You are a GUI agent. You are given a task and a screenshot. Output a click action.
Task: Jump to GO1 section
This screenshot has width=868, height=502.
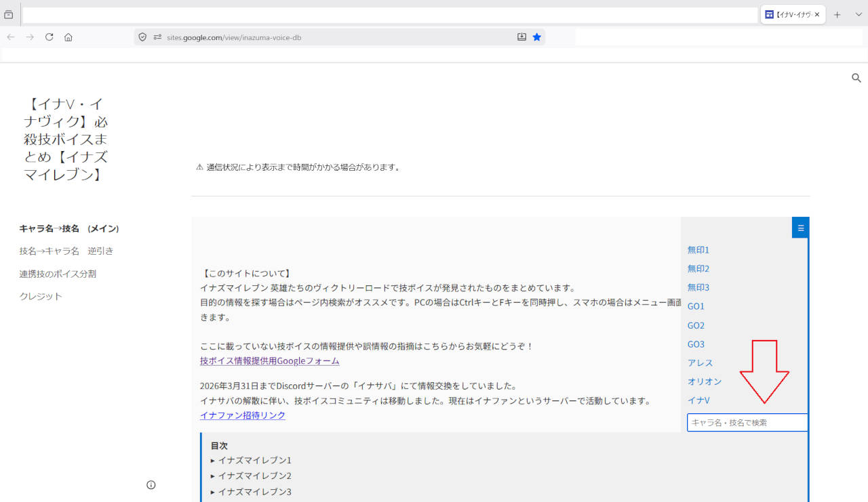pyautogui.click(x=696, y=306)
